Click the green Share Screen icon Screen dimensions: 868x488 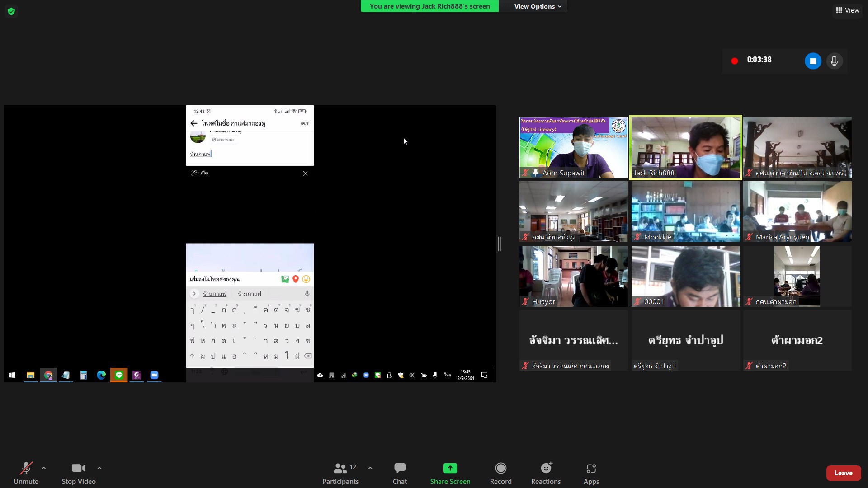[450, 469]
